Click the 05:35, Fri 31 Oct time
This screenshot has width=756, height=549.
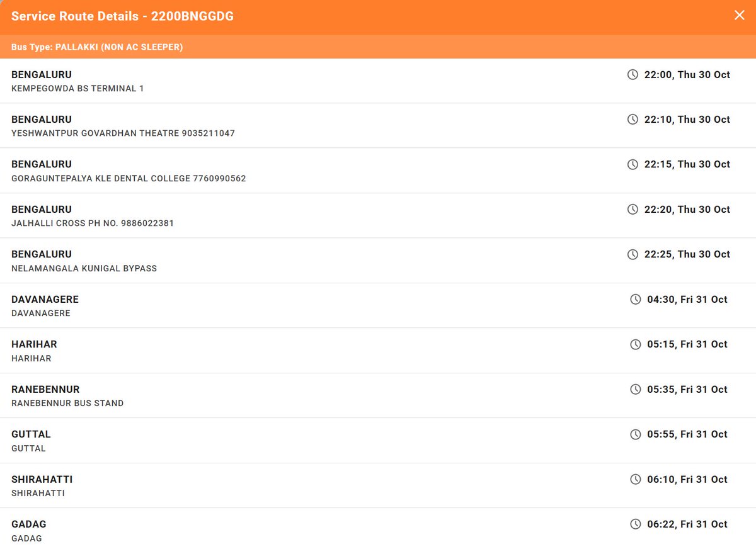tap(687, 390)
